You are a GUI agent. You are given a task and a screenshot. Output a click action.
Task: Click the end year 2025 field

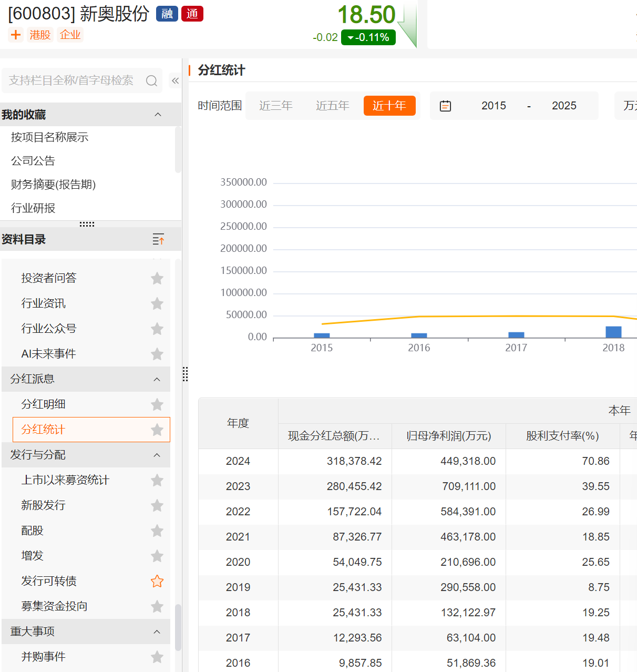(x=564, y=106)
